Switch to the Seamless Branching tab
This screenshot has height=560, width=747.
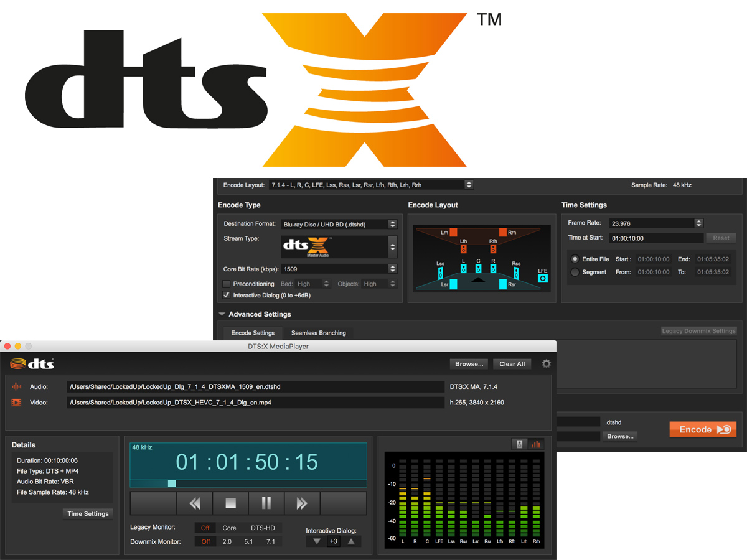click(x=319, y=333)
